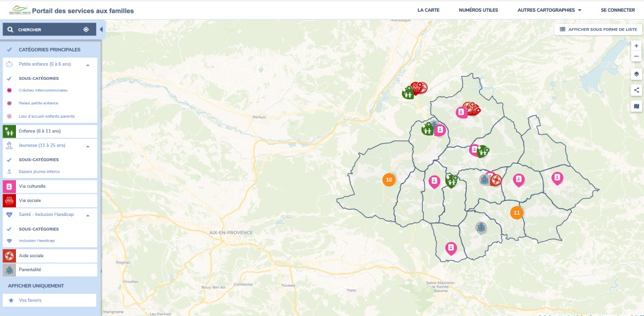Click the map layers icon

tap(636, 74)
